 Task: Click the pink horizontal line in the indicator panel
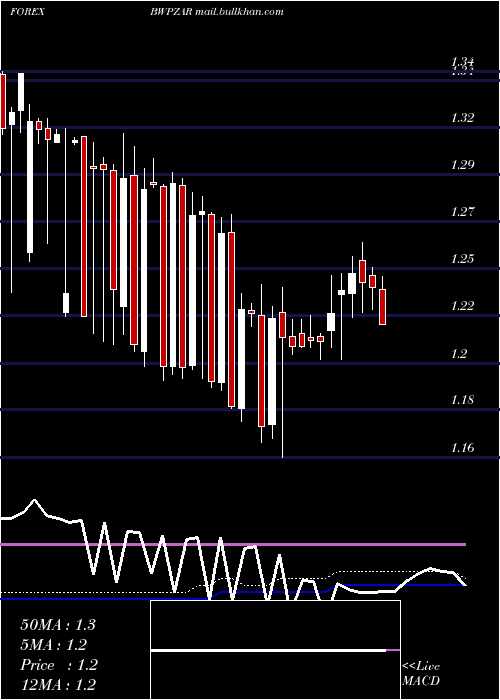coord(233,545)
